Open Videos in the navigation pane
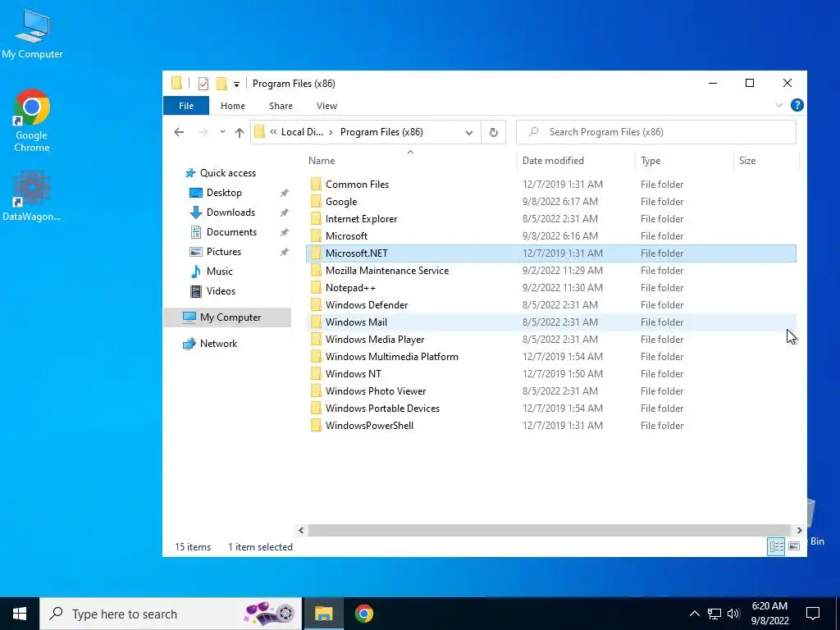840x630 pixels. pyautogui.click(x=221, y=291)
